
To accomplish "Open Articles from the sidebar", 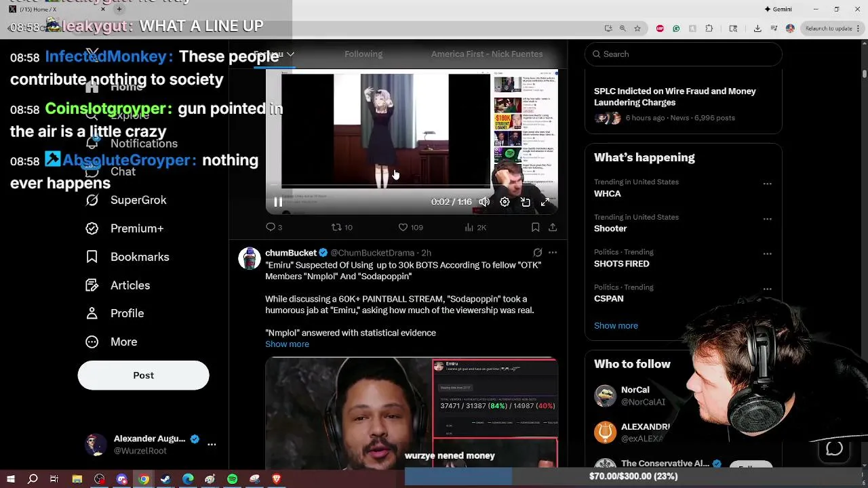I will tap(119, 285).
